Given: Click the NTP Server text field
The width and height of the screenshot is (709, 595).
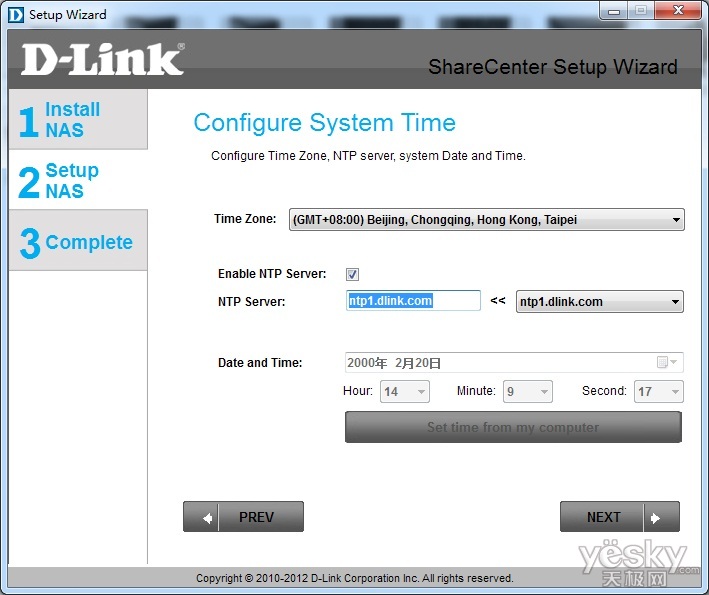Looking at the screenshot, I should (413, 301).
